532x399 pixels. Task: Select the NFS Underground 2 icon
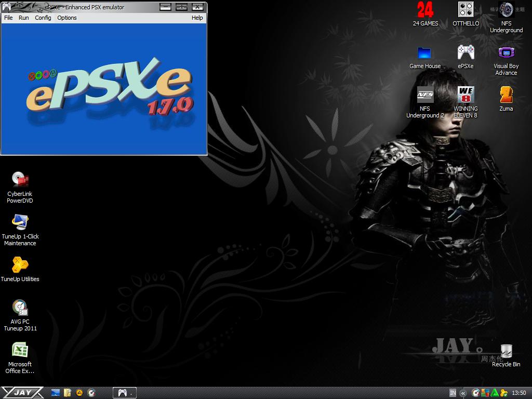[x=425, y=102]
